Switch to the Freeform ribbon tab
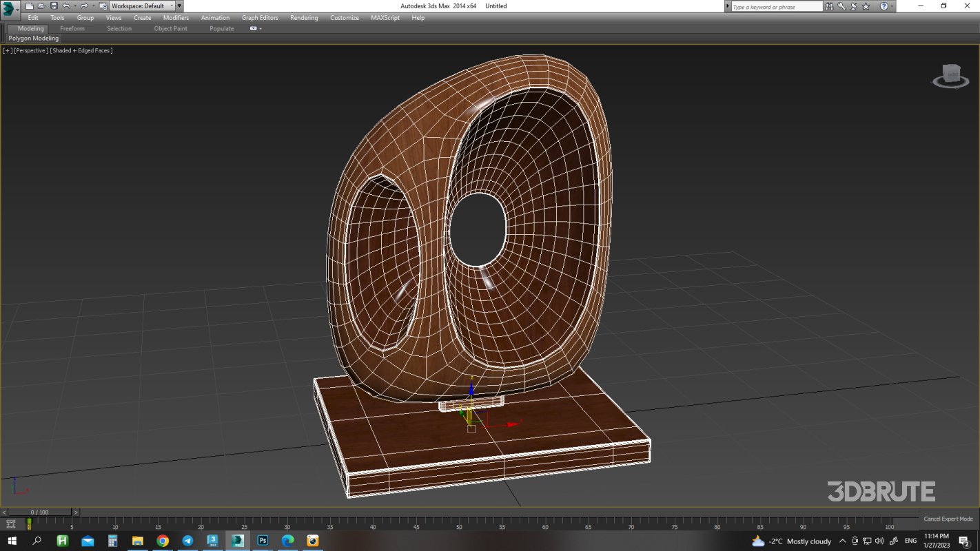 pos(72,28)
